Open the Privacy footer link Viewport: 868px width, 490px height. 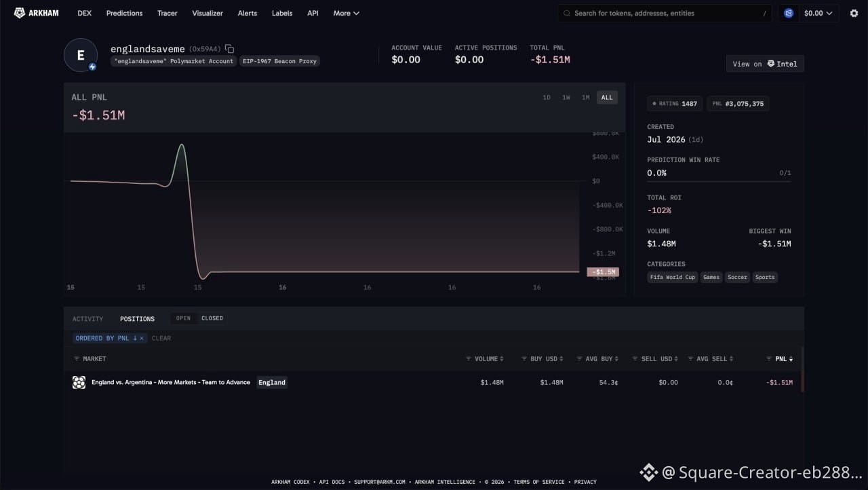[x=585, y=482]
